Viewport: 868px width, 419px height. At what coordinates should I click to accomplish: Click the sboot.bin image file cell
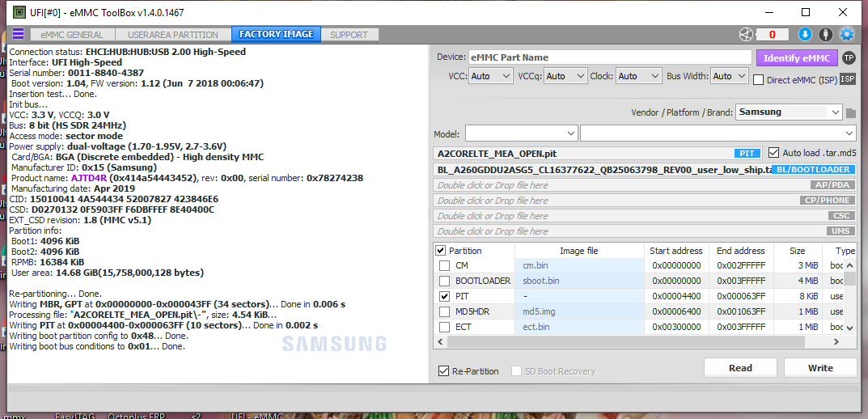pos(579,281)
